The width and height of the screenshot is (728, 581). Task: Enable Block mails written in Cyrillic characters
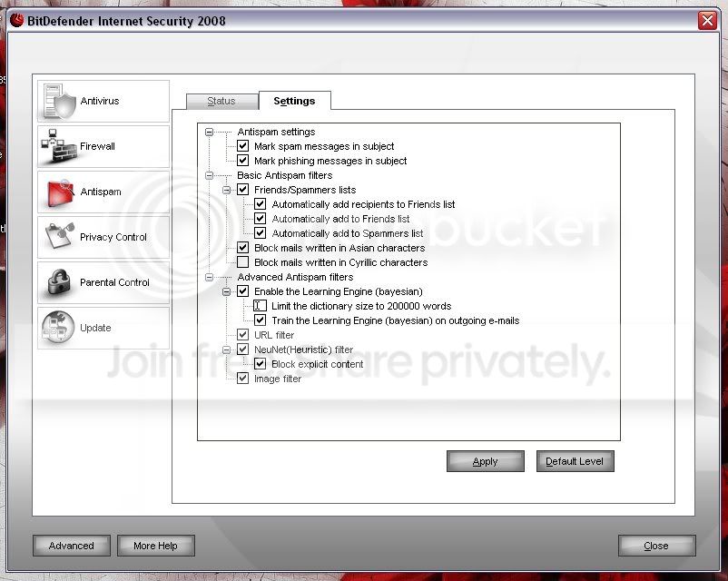point(243,262)
